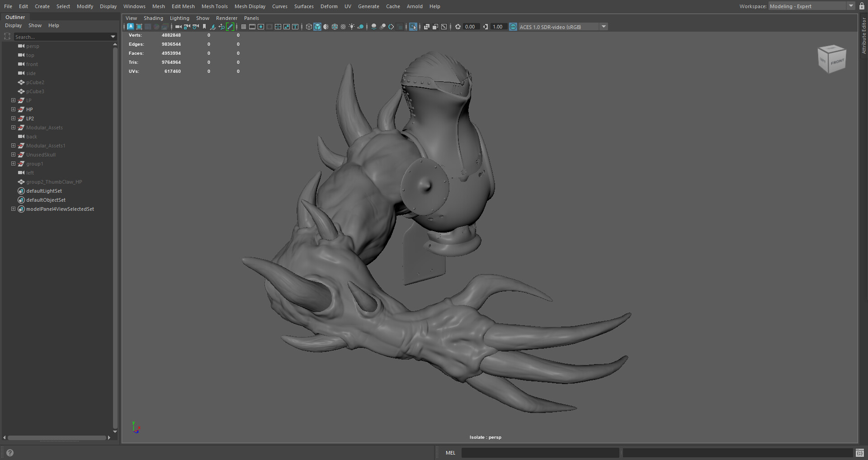Toggle the color management ON button
This screenshot has height=460, width=868.
pyautogui.click(x=513, y=27)
